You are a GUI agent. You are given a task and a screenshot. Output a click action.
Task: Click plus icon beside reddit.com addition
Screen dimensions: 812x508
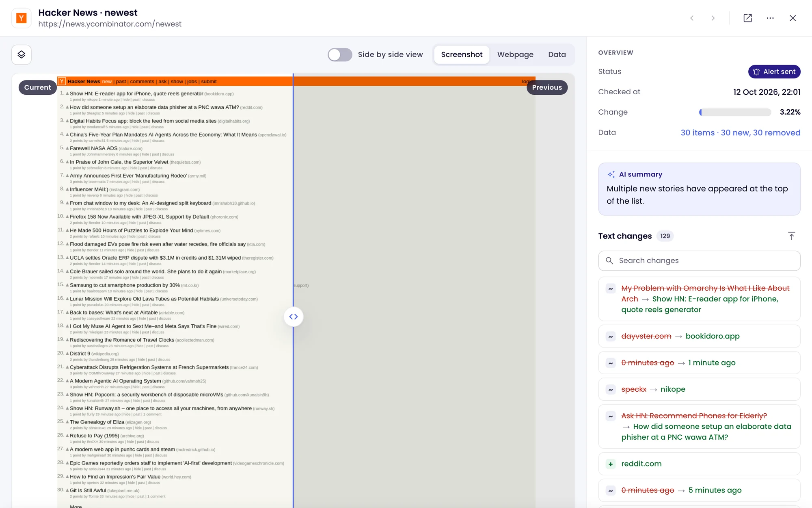point(610,464)
